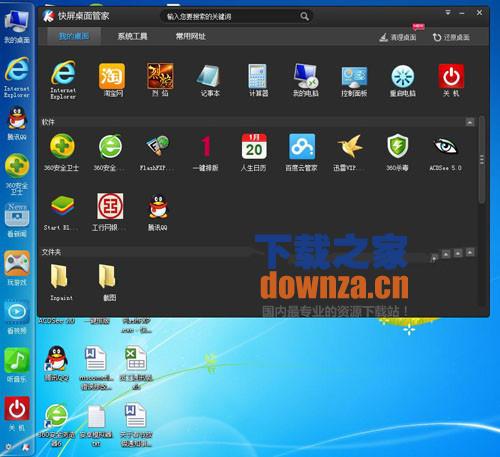Switch to the 常用网址 tab
The width and height of the screenshot is (500, 457).
[x=191, y=36]
